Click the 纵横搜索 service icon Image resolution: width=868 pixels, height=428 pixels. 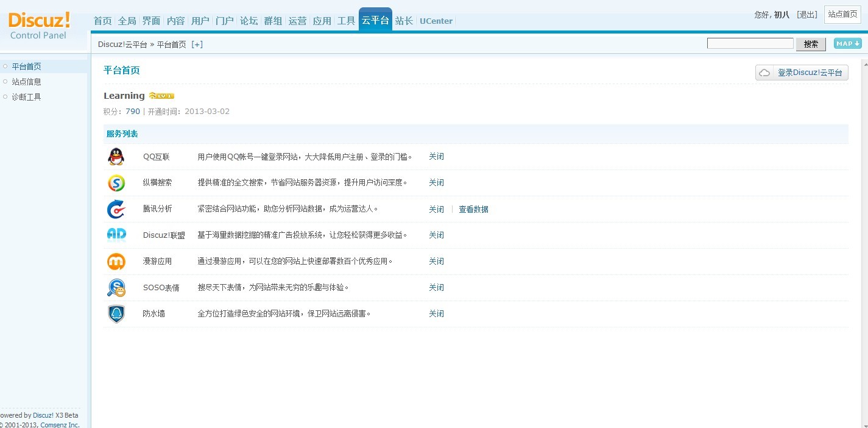[116, 183]
